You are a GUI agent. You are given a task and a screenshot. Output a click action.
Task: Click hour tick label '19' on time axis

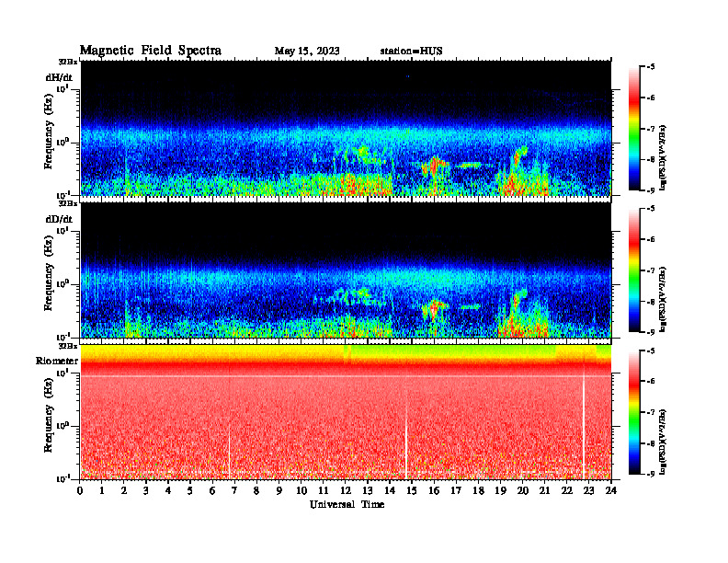(x=500, y=491)
